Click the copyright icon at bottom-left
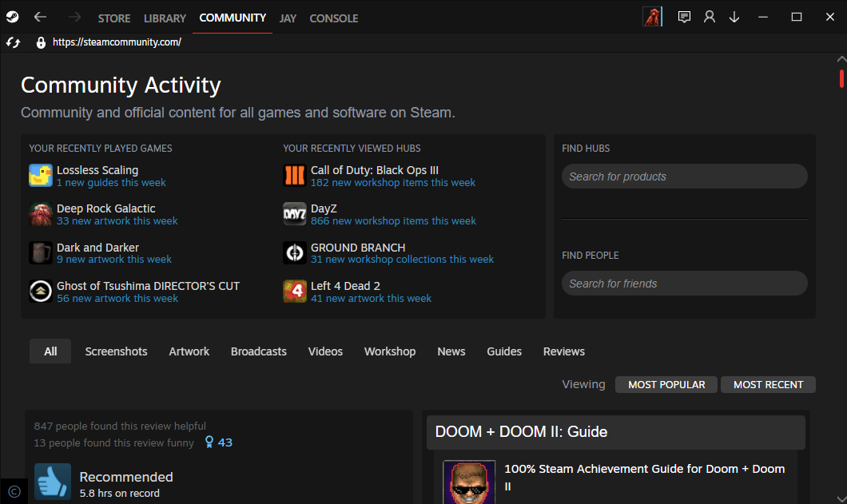The image size is (847, 504). coord(14,491)
